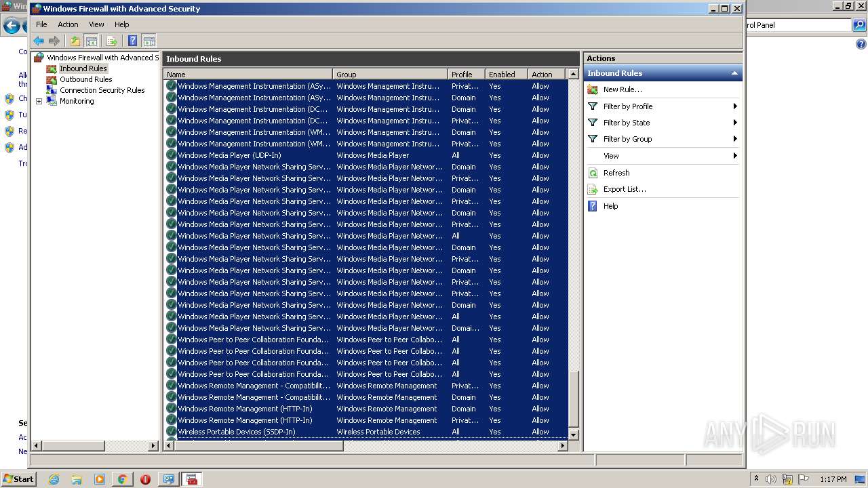
Task: Click the taskbar clock showing 1:17 PM
Action: [833, 479]
